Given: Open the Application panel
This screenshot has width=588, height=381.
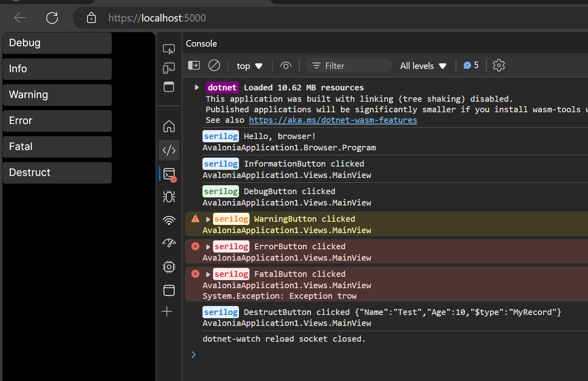Looking at the screenshot, I should tap(169, 290).
